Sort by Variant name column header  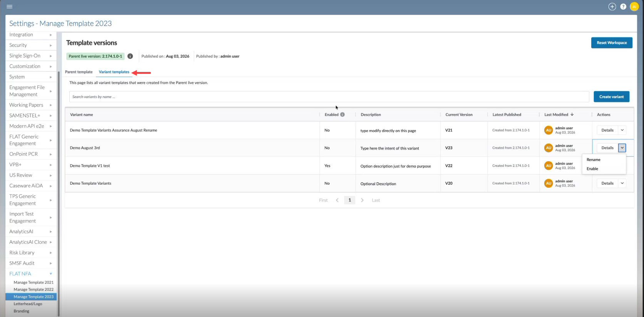tap(81, 115)
